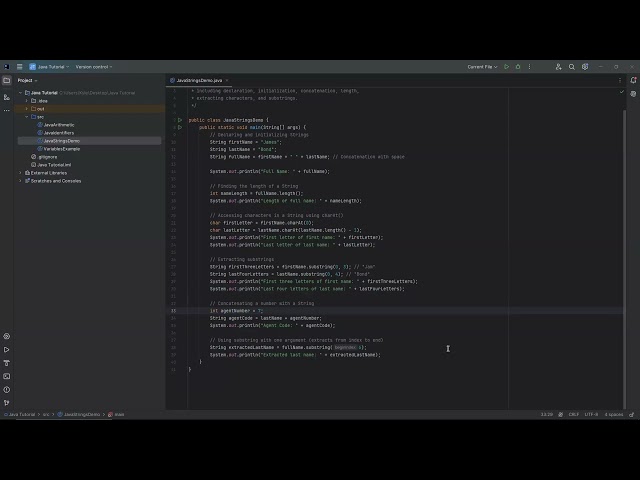The width and height of the screenshot is (640, 480).
Task: Open the main hamburger menu
Action: 19,67
